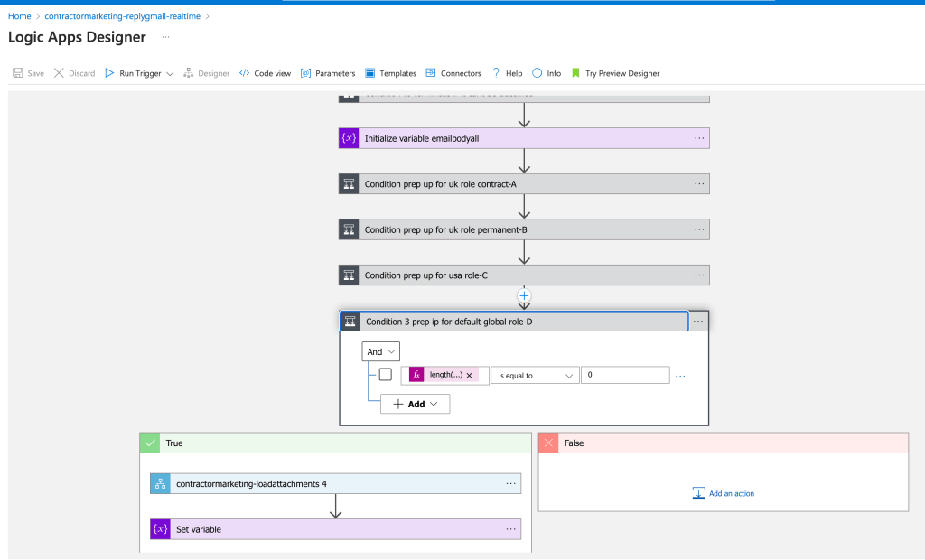
Task: Open Connectors from the toolbar
Action: click(453, 73)
